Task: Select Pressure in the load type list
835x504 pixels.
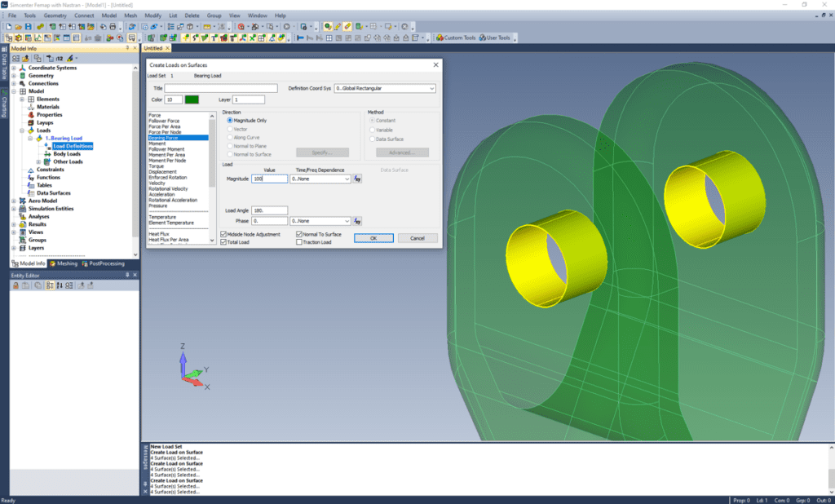Action: coord(159,205)
